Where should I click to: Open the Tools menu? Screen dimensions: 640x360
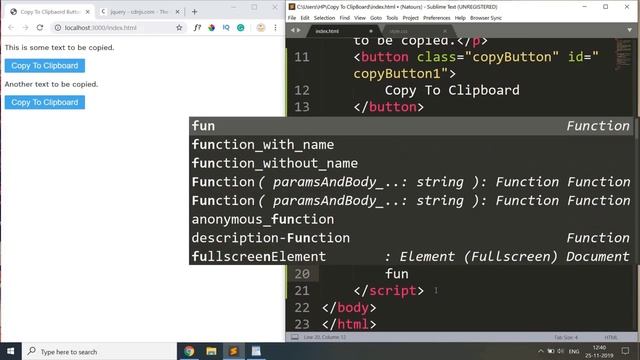(x=392, y=18)
